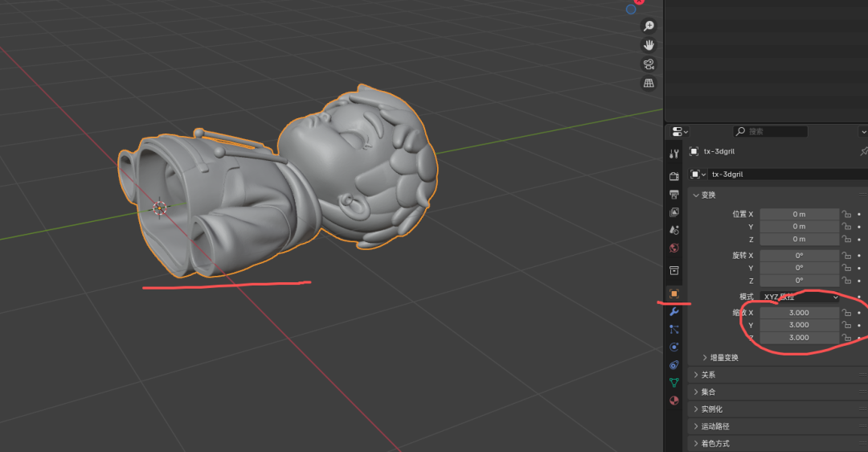
Task: Click the 搜索 search field
Action: pyautogui.click(x=770, y=131)
